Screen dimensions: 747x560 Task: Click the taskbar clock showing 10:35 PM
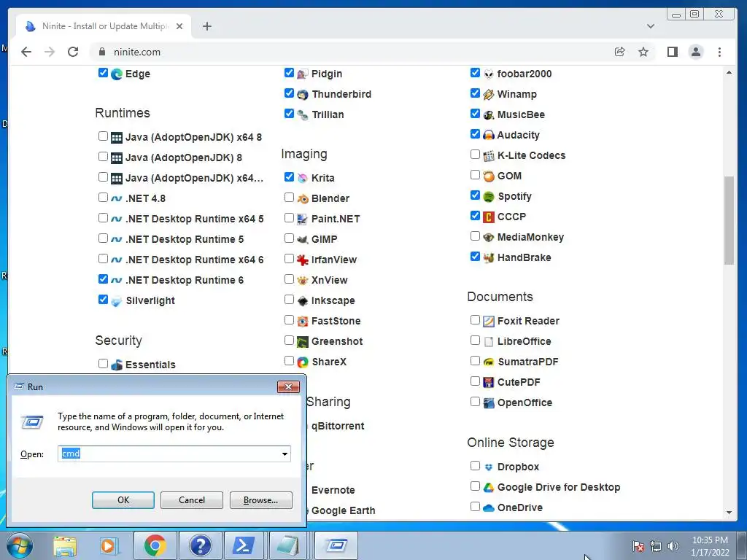[x=710, y=546]
